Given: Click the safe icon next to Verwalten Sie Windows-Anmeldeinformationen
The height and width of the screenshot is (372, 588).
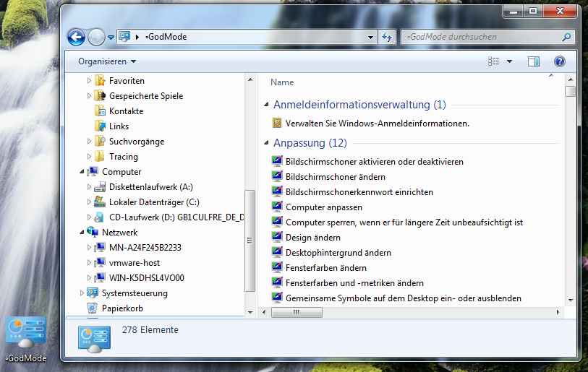Looking at the screenshot, I should [x=277, y=123].
